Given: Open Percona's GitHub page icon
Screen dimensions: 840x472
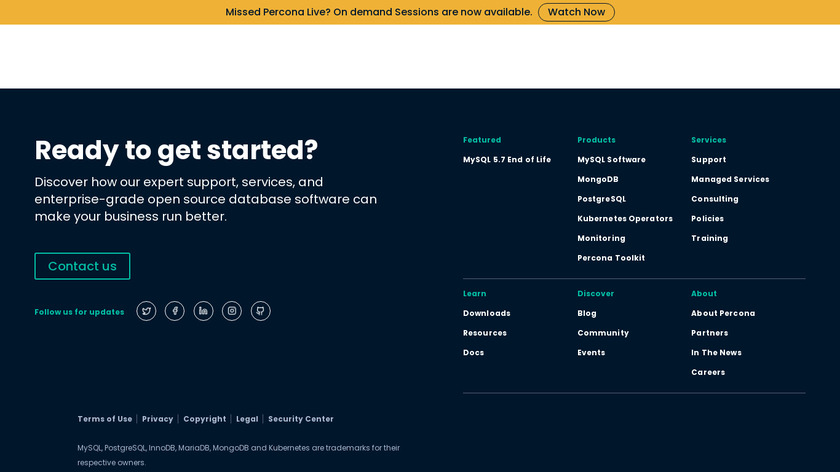Looking at the screenshot, I should (260, 311).
